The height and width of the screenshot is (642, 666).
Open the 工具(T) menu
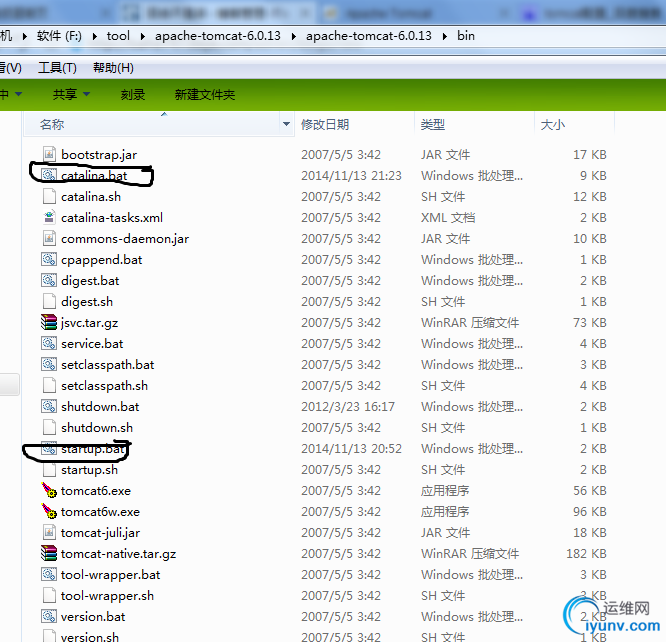(x=57, y=68)
